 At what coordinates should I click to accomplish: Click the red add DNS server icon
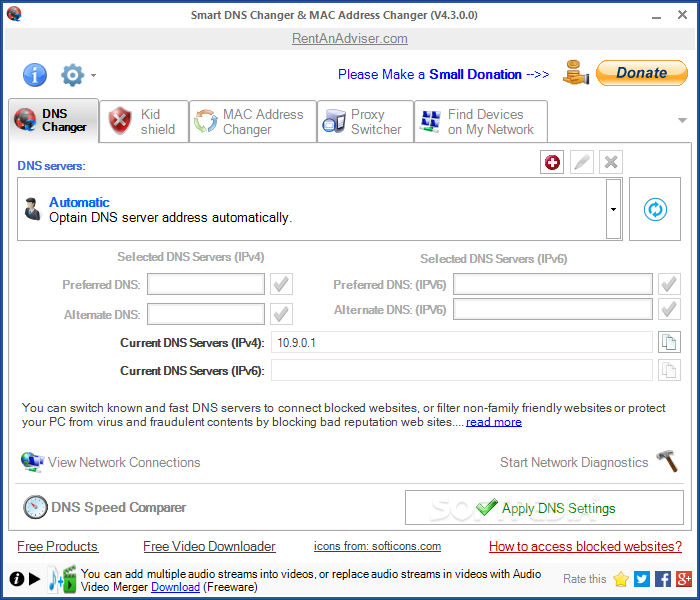(x=552, y=162)
